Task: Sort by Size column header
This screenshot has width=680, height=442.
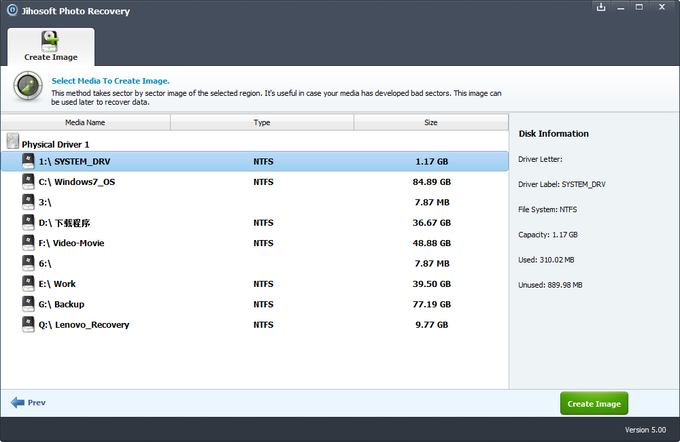Action: pyautogui.click(x=431, y=122)
